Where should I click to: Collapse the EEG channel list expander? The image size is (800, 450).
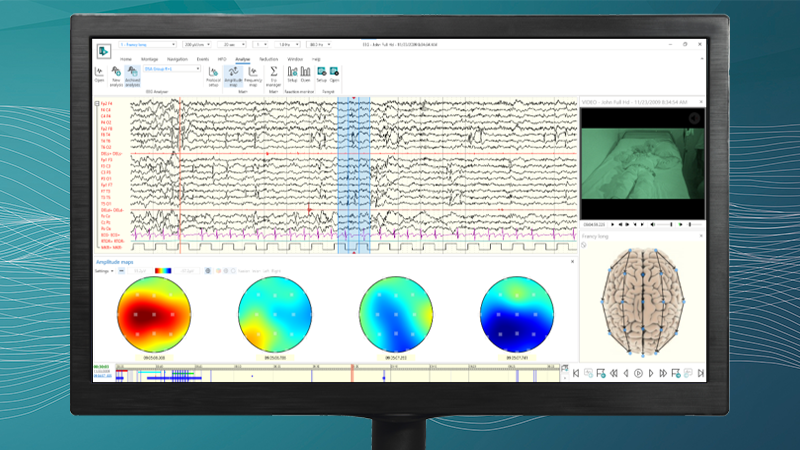(97, 104)
